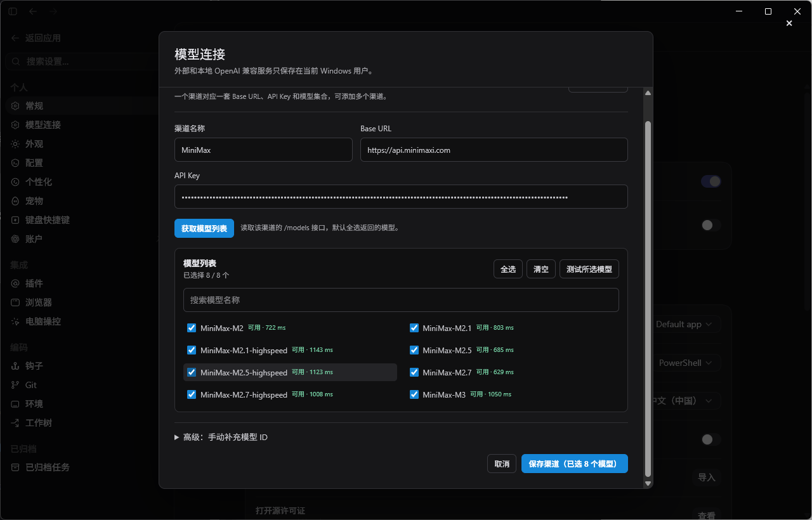Click the 插件 sidebar icon
Viewport: 812px width, 520px height.
(15, 283)
